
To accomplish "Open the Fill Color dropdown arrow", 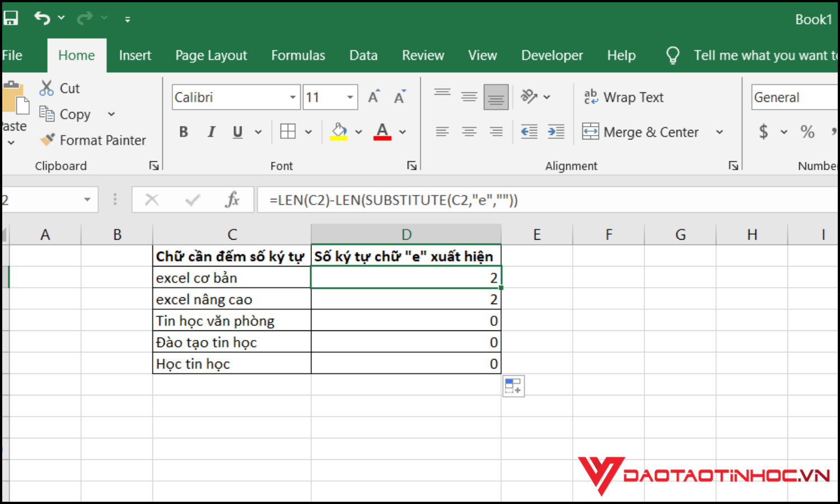I will (x=358, y=132).
